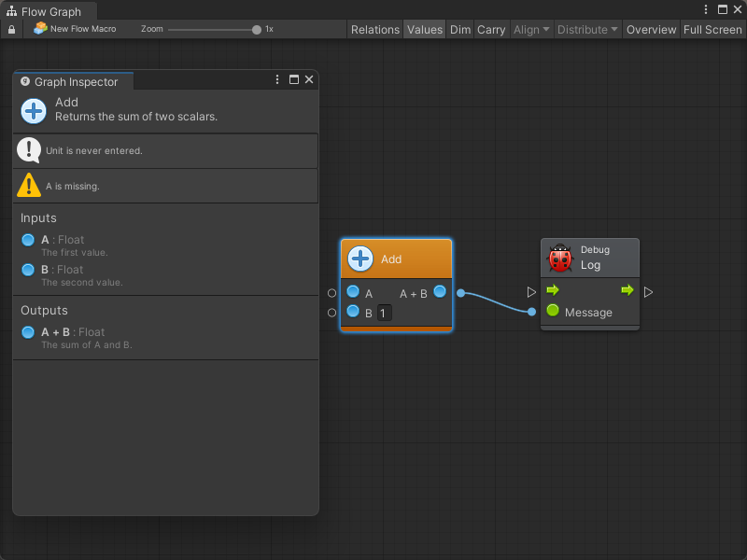Click the New Flow Macro breadcrumb icon
This screenshot has height=560, width=747.
pyautogui.click(x=40, y=29)
